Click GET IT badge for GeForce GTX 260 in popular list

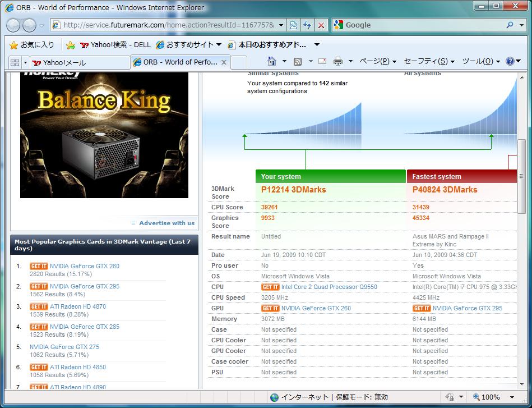39,266
